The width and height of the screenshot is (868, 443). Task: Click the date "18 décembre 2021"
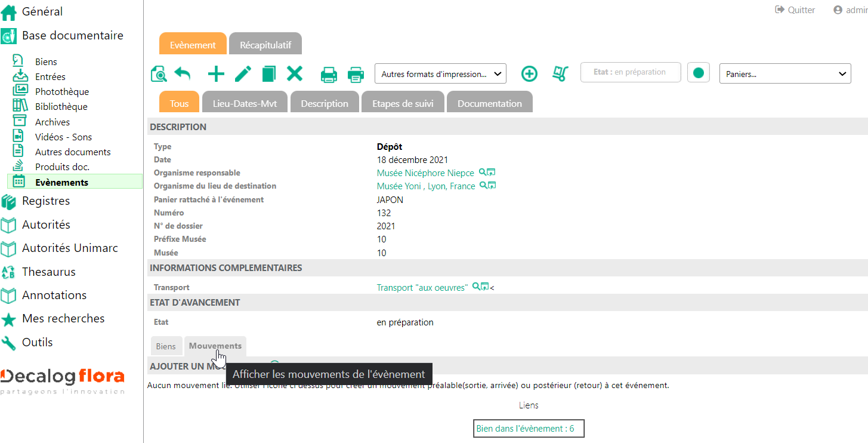(412, 159)
